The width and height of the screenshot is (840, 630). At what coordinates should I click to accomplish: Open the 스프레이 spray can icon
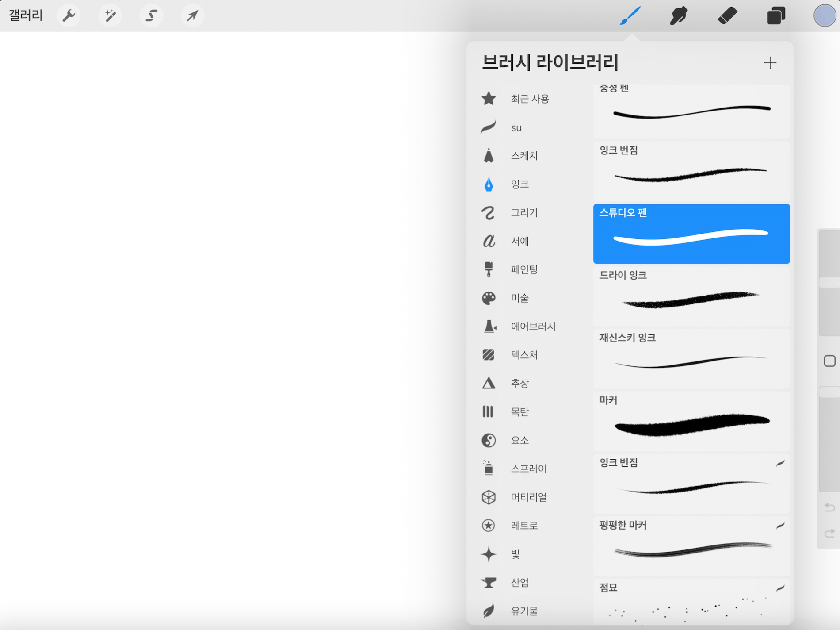point(489,468)
